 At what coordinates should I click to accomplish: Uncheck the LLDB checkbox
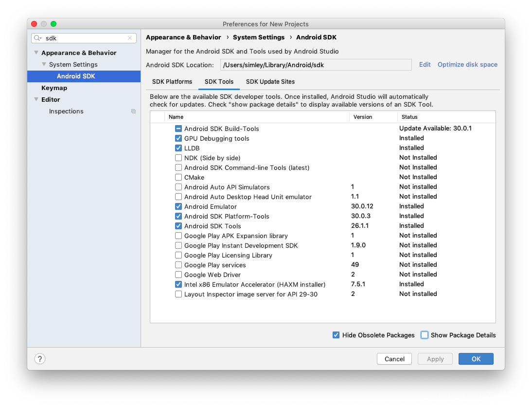coord(178,148)
